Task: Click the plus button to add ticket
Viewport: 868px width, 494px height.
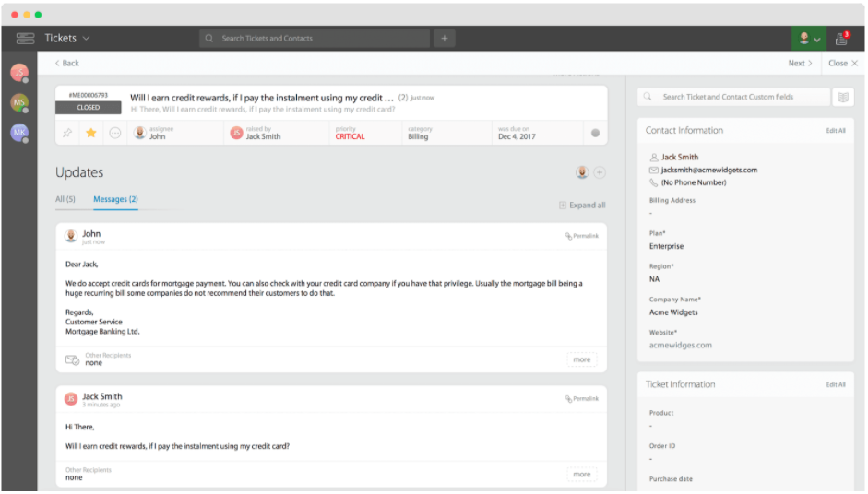Action: point(444,38)
